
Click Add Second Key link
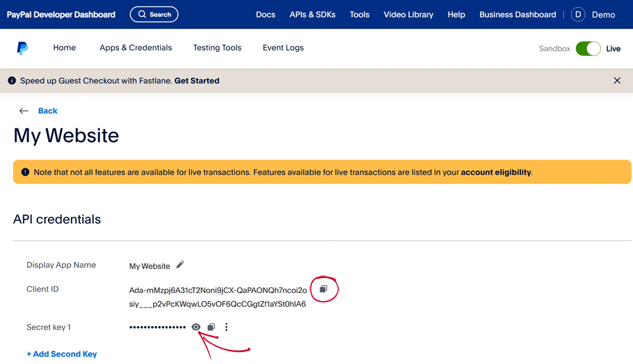click(61, 354)
